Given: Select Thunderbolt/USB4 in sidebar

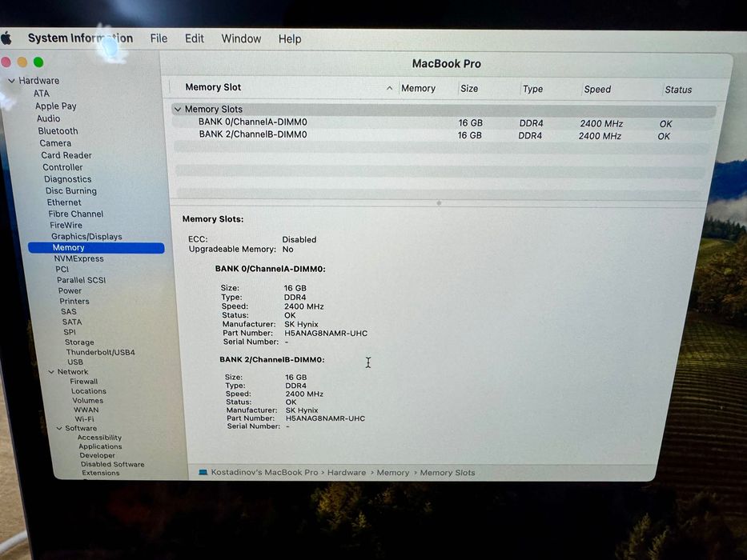Looking at the screenshot, I should coord(101,352).
